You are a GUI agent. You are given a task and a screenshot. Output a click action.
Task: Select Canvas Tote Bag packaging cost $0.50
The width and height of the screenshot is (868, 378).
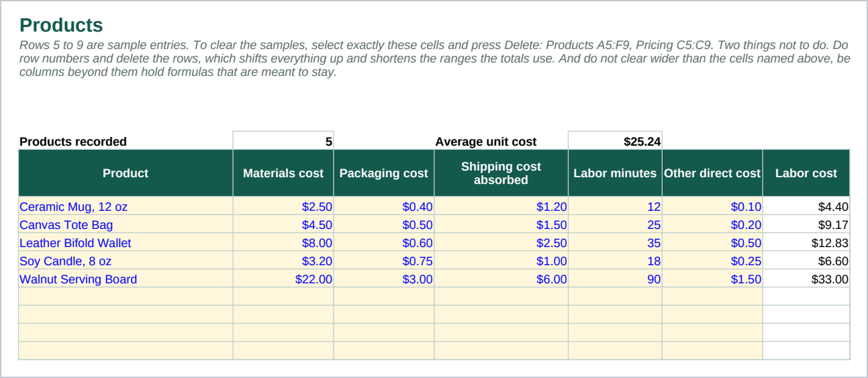(384, 224)
